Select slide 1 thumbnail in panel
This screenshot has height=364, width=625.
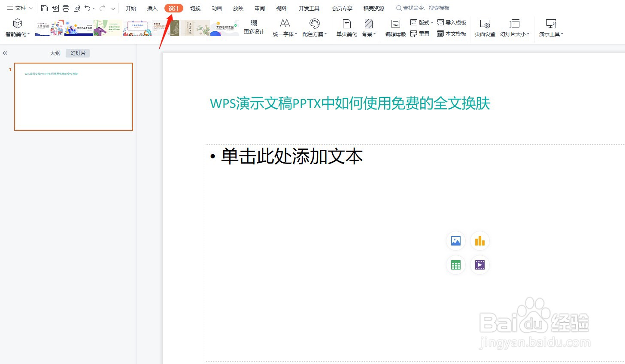coord(73,97)
